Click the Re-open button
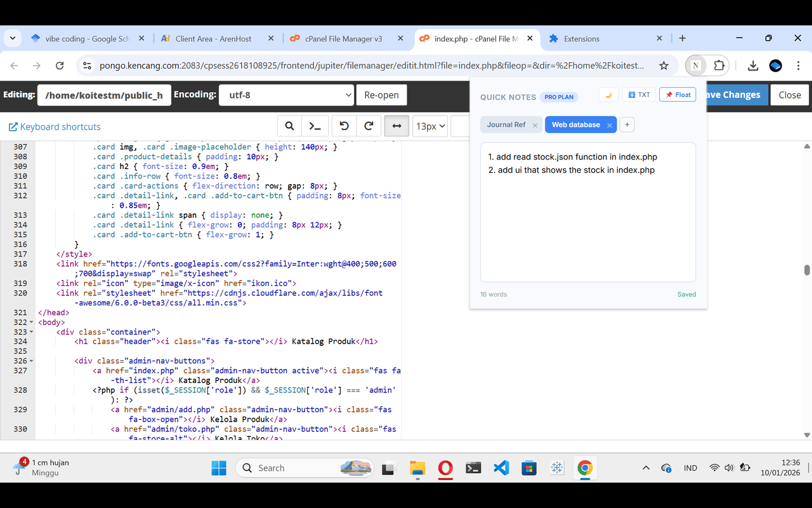 tap(381, 95)
